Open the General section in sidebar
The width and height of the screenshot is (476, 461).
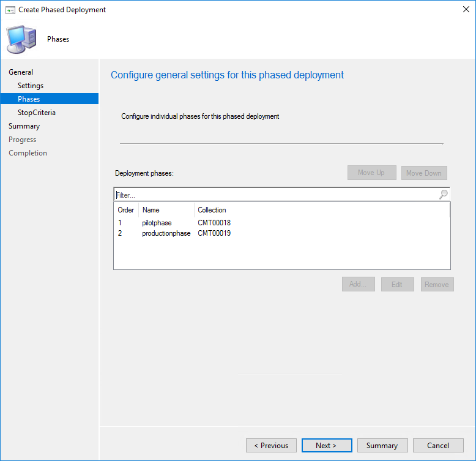pos(21,72)
